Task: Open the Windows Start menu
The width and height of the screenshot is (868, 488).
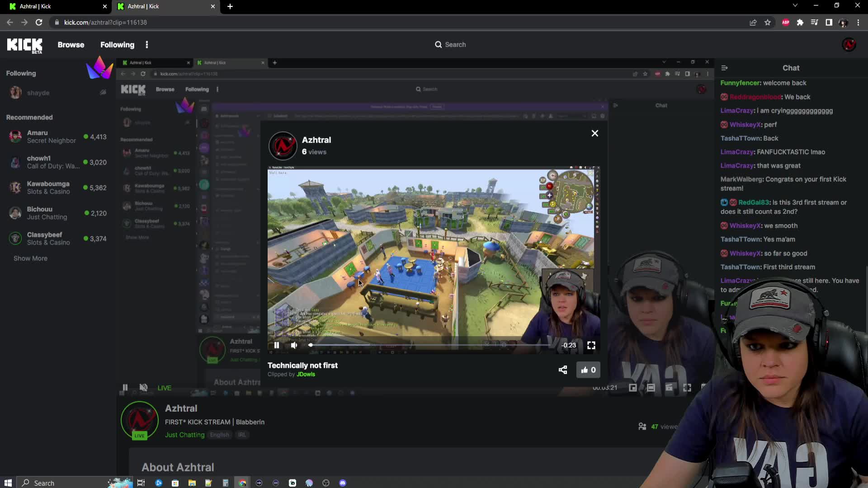Action: tap(8, 483)
